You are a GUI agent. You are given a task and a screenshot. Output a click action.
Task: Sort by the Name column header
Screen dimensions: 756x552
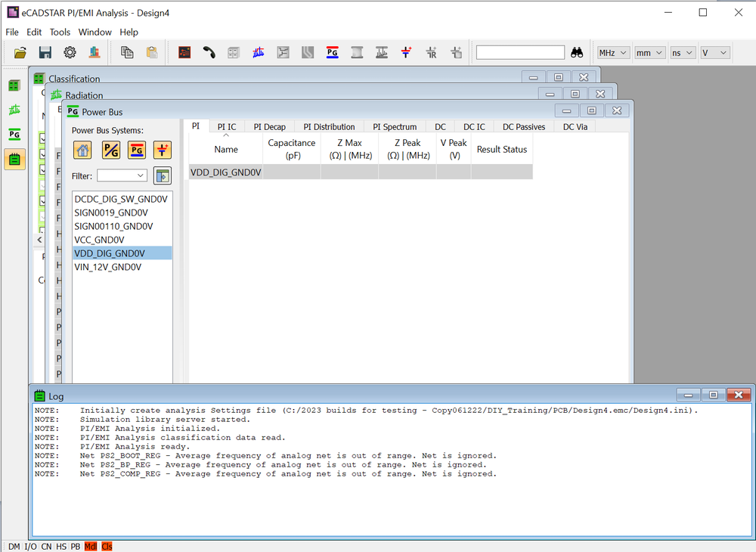[x=225, y=149]
